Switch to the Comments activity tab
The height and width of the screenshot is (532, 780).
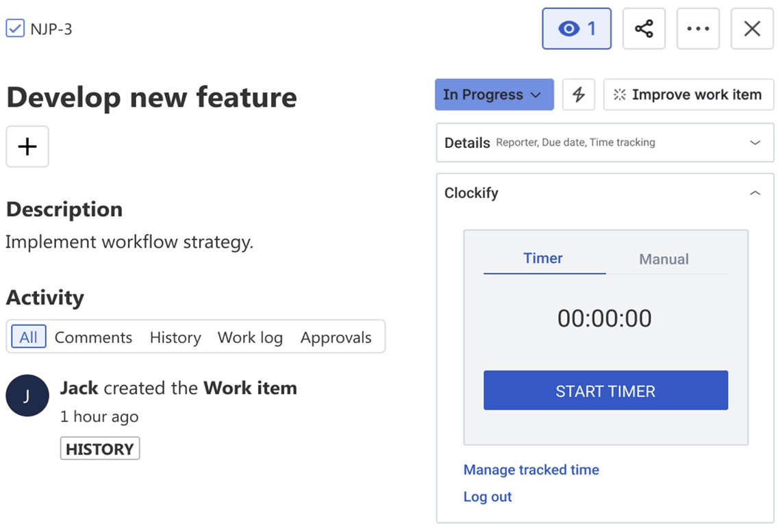click(94, 338)
